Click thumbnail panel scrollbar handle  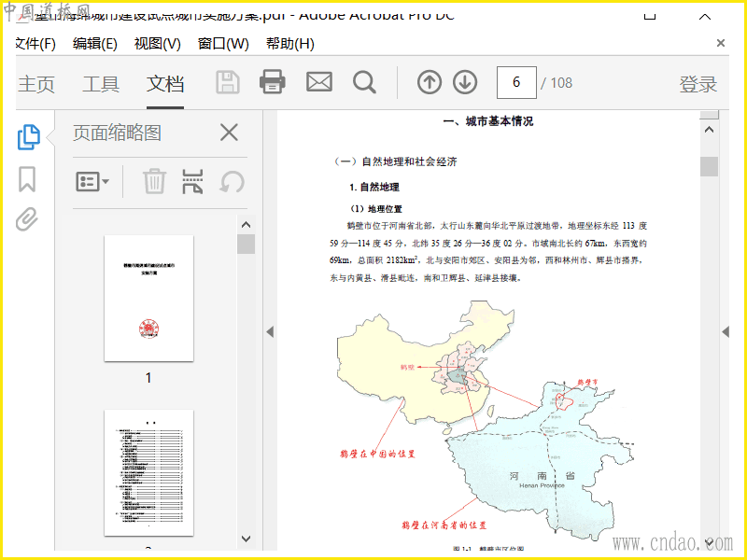pyautogui.click(x=246, y=245)
